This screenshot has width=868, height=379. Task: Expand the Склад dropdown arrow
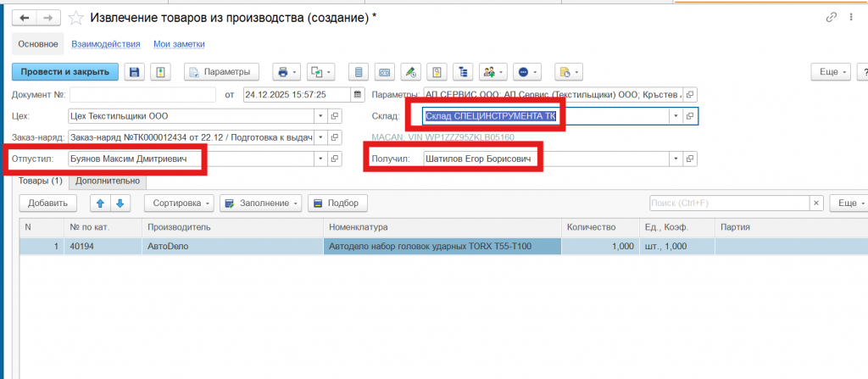676,116
